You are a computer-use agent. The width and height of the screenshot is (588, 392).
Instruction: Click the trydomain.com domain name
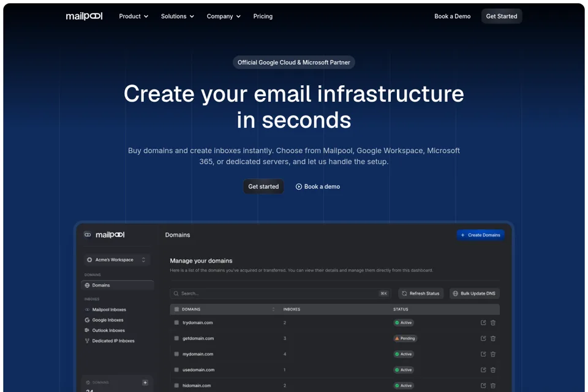[x=198, y=323]
